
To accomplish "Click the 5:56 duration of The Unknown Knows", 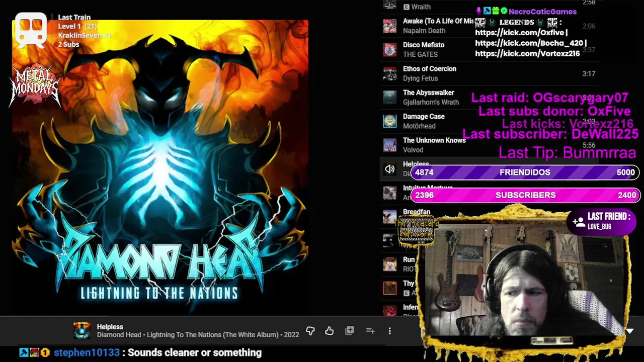I will point(589,145).
